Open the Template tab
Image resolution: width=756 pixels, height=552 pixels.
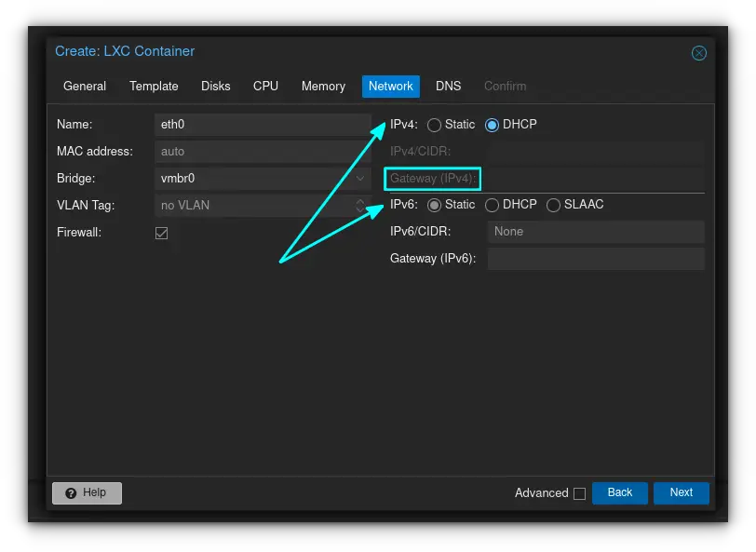(154, 87)
